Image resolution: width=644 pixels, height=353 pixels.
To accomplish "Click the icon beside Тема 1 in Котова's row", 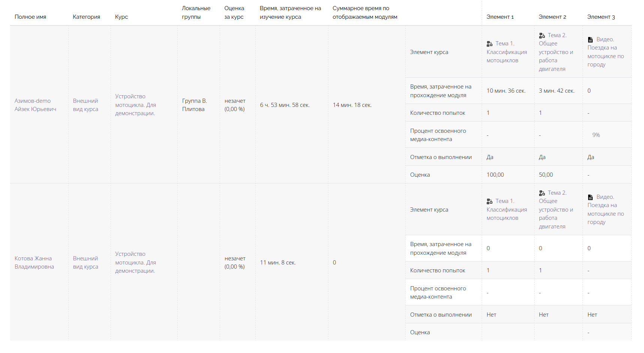I will click(x=490, y=201).
